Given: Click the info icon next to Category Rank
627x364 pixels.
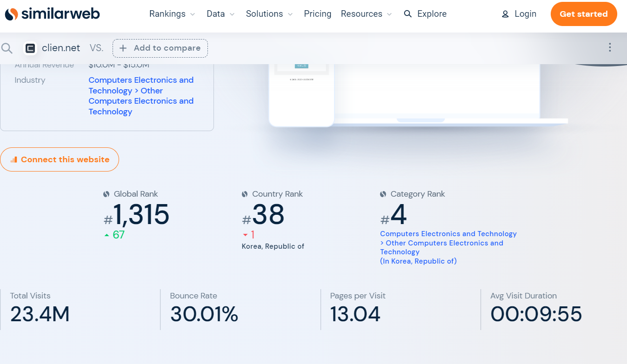Looking at the screenshot, I should click(x=383, y=194).
